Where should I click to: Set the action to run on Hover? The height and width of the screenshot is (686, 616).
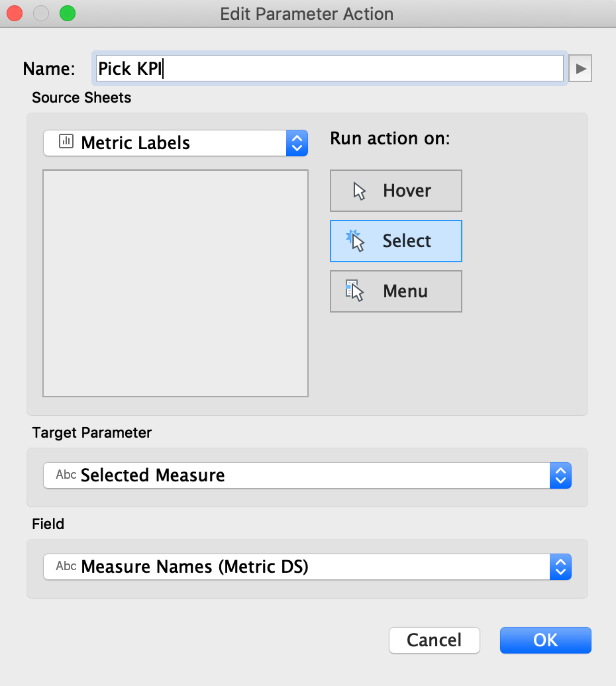click(395, 190)
